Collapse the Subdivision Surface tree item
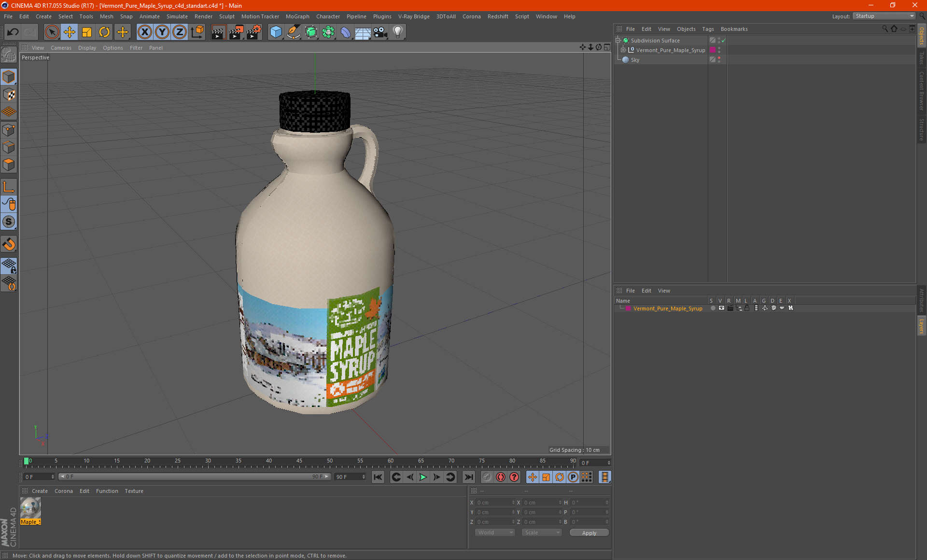 (618, 41)
